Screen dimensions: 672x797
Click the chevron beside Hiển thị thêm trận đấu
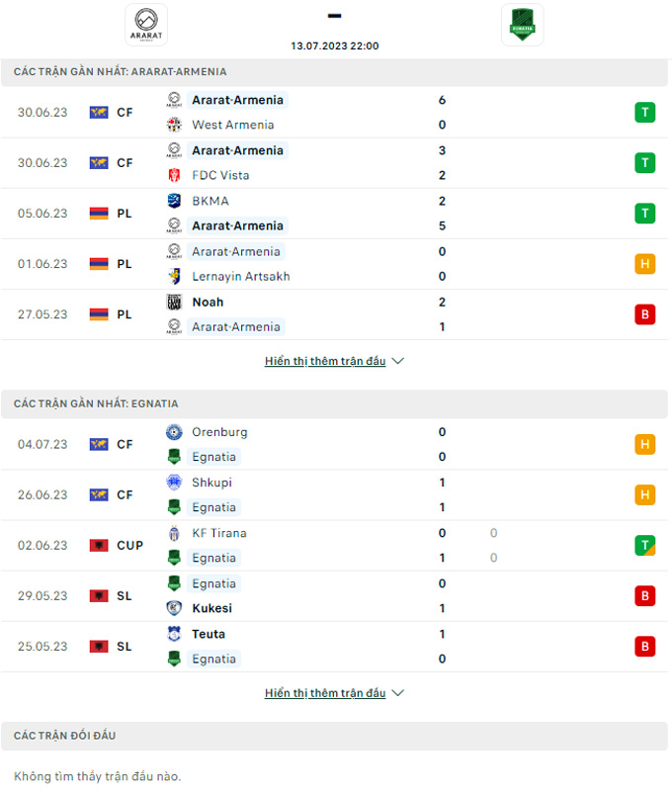(x=398, y=361)
